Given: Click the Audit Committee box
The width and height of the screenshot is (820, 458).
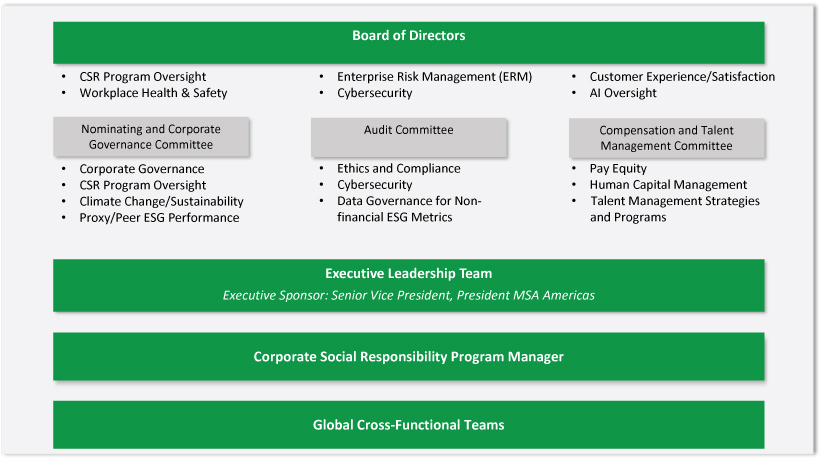Looking at the screenshot, I should [408, 130].
